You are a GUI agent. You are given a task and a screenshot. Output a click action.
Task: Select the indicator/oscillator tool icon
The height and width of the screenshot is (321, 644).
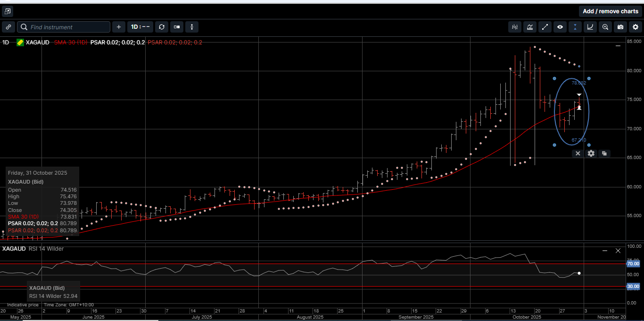tap(514, 27)
